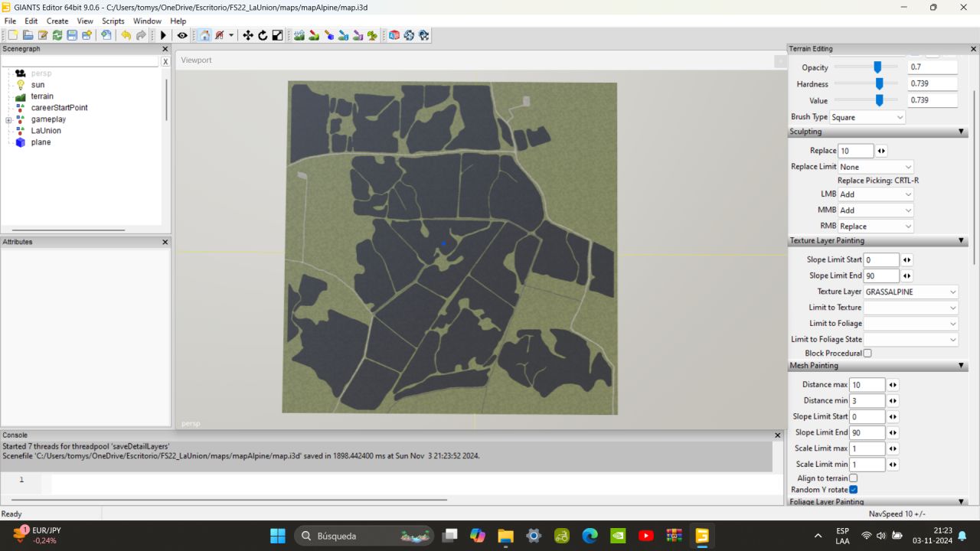Click the house navigation icon
980x551 pixels.
204,35
